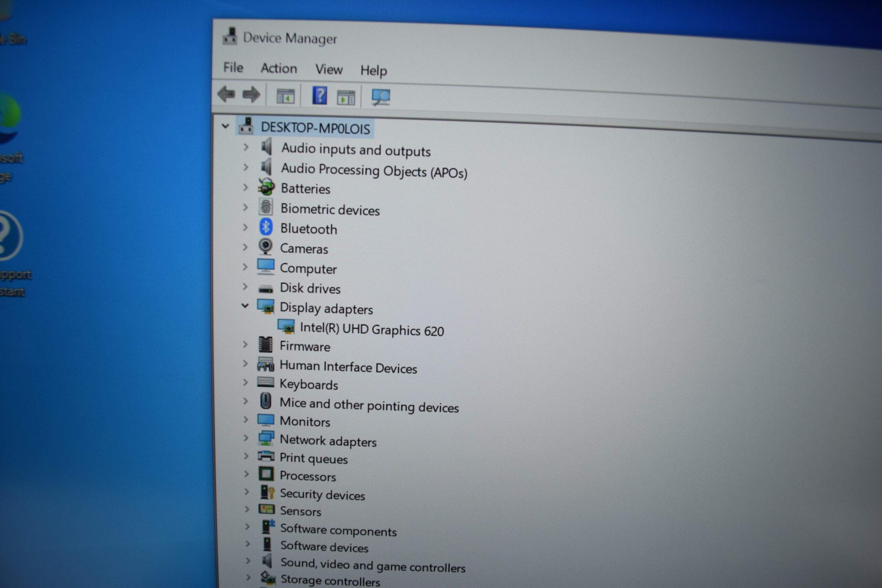Select the Storage controllers label
Image resolution: width=882 pixels, height=588 pixels.
pos(330,581)
